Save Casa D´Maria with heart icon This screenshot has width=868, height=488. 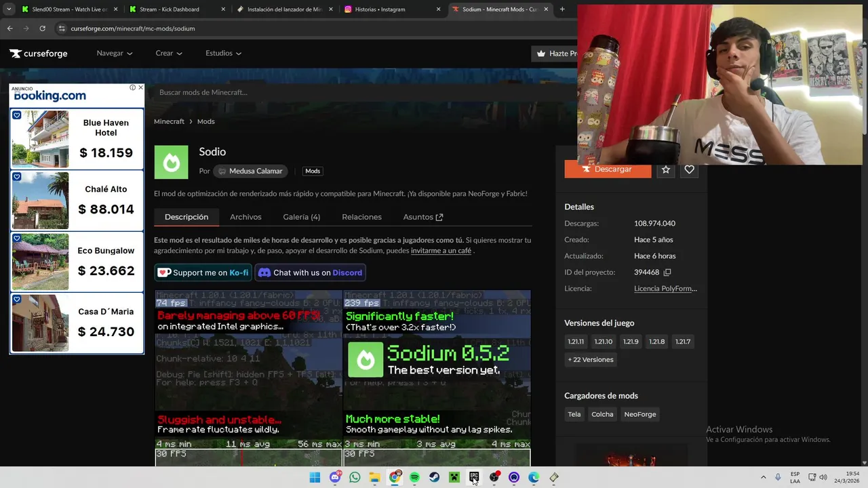(17, 300)
